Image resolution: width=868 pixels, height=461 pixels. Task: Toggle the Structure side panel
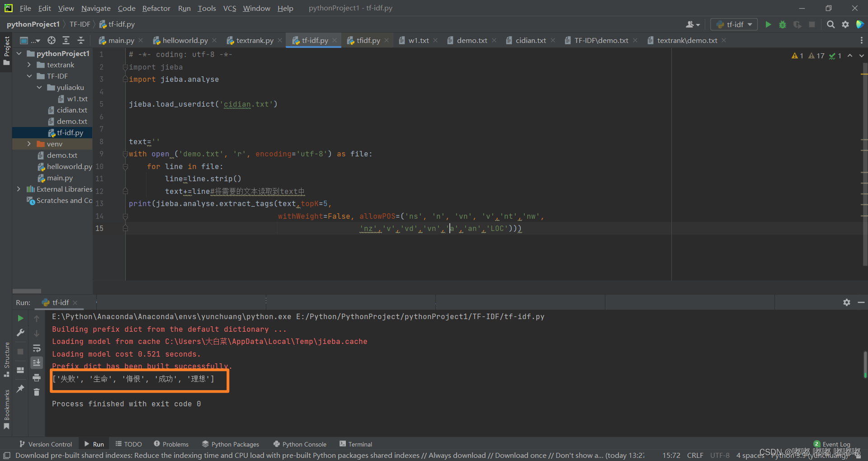pos(6,359)
